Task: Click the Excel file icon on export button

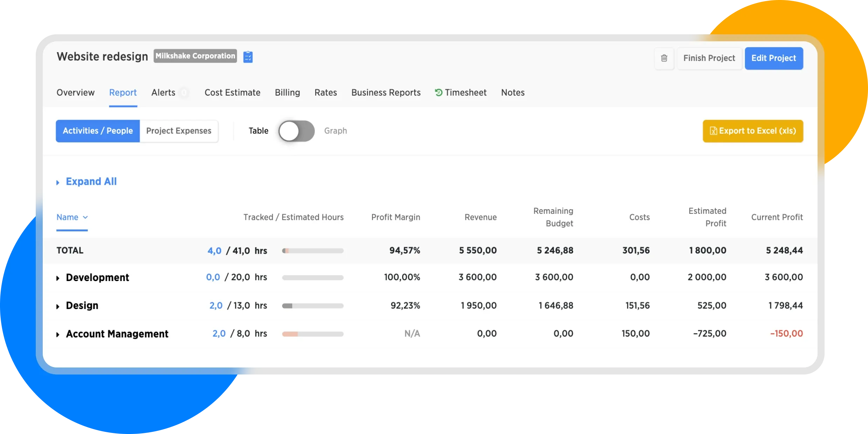Action: pyautogui.click(x=713, y=131)
